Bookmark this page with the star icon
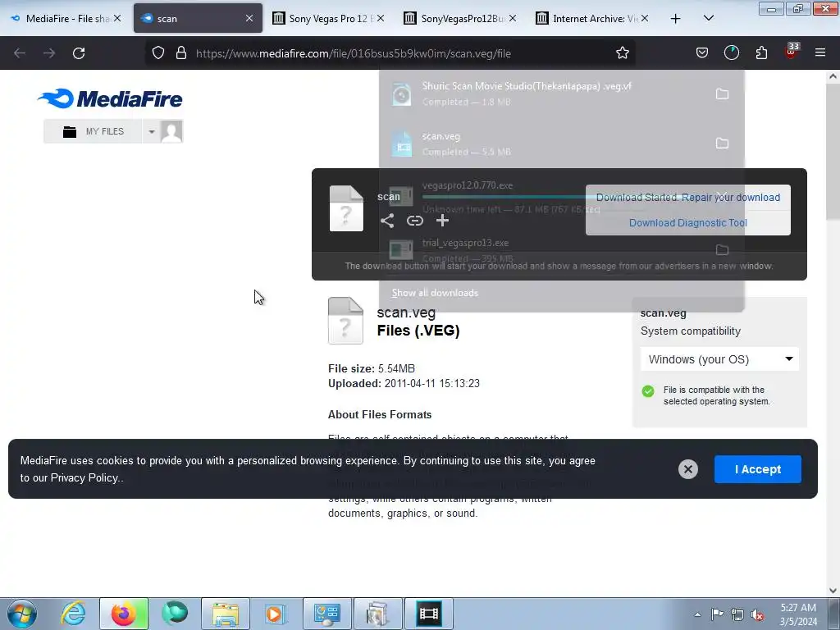Image resolution: width=840 pixels, height=630 pixels. [x=622, y=53]
